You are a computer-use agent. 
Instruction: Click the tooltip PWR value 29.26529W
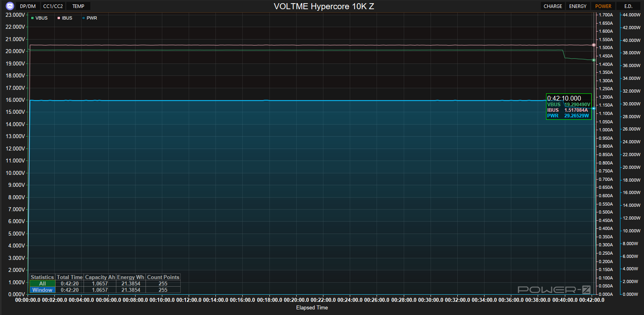576,116
